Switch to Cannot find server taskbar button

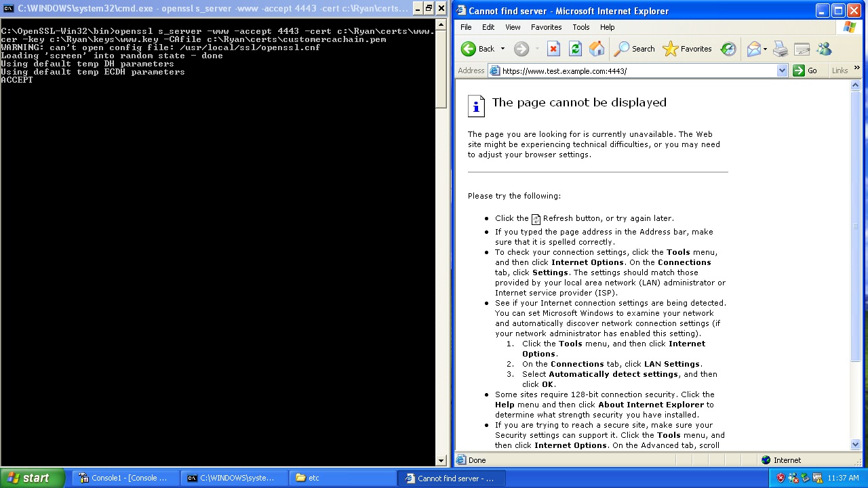pyautogui.click(x=450, y=478)
